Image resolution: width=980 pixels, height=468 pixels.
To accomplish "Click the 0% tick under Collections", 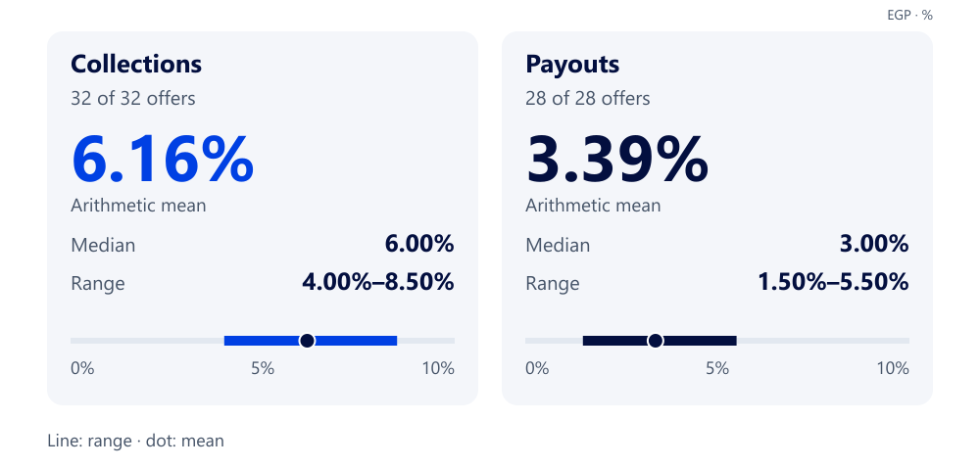I will click(x=82, y=368).
